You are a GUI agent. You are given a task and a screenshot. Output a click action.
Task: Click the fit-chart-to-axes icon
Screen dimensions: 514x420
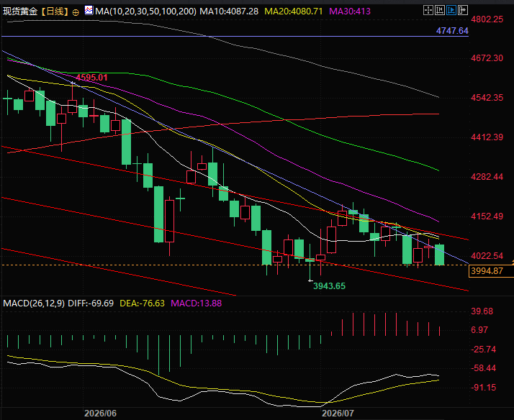[x=440, y=10]
